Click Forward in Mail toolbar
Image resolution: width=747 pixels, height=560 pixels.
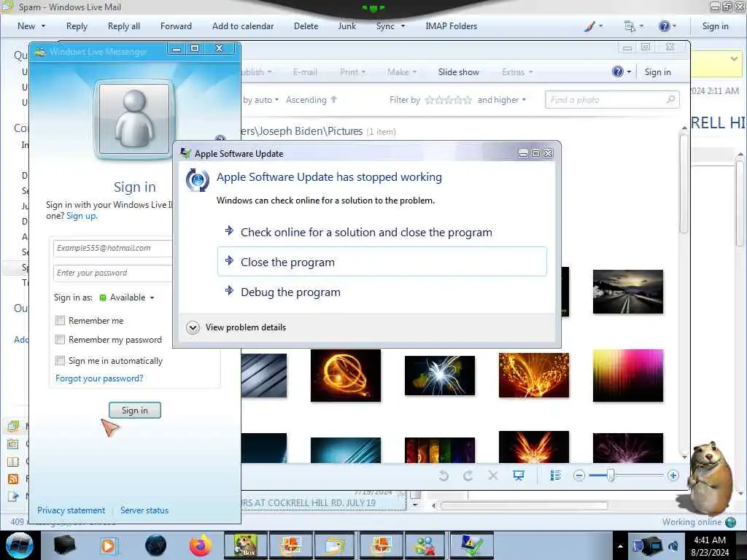coord(176,26)
